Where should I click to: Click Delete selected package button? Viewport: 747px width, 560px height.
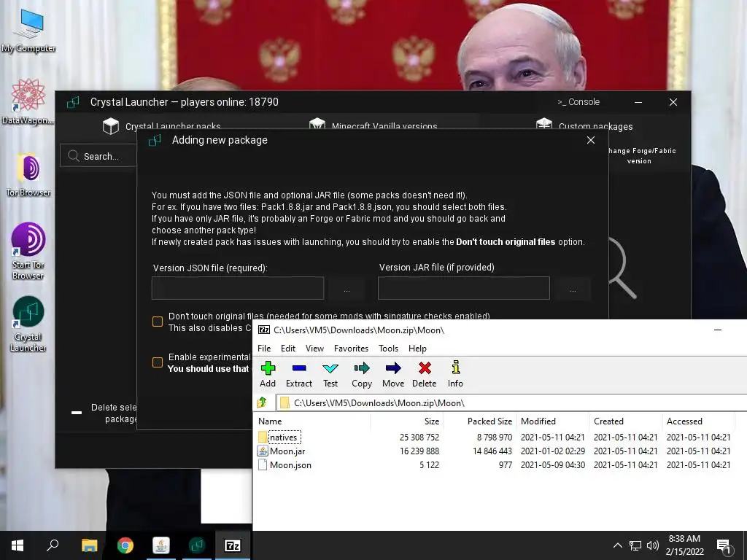point(104,413)
